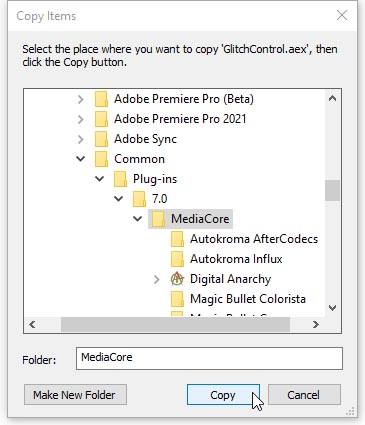Expand the Adobe Premiere Pro 2021 node
The height and width of the screenshot is (425, 365).
tap(80, 119)
